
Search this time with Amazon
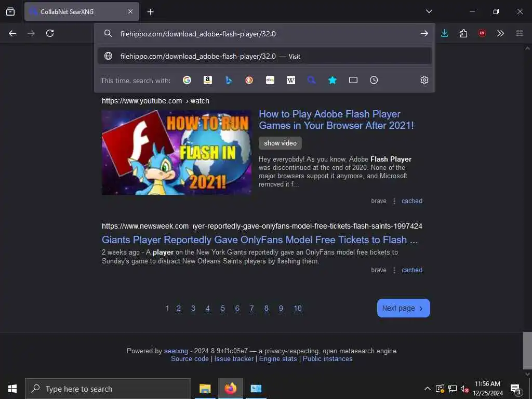208,80
